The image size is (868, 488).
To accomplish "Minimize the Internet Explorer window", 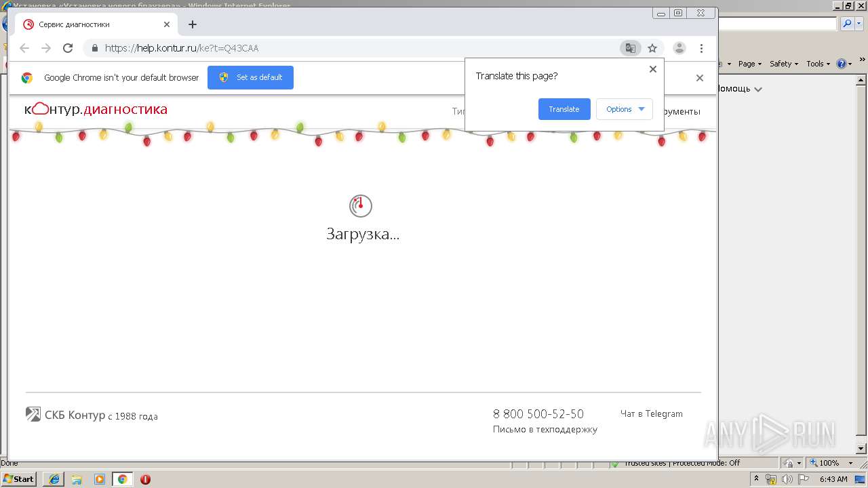I will click(x=837, y=5).
